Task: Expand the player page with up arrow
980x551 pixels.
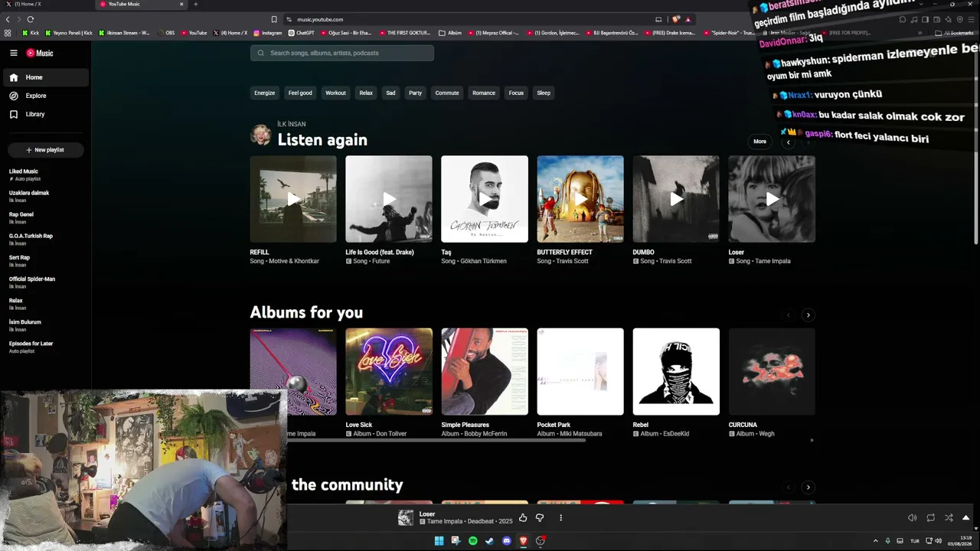Action: click(965, 518)
